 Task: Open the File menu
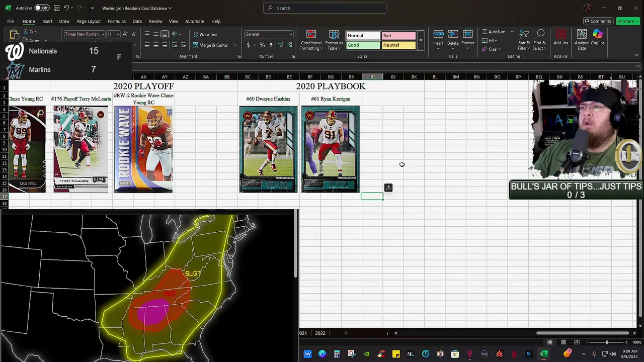(10, 21)
